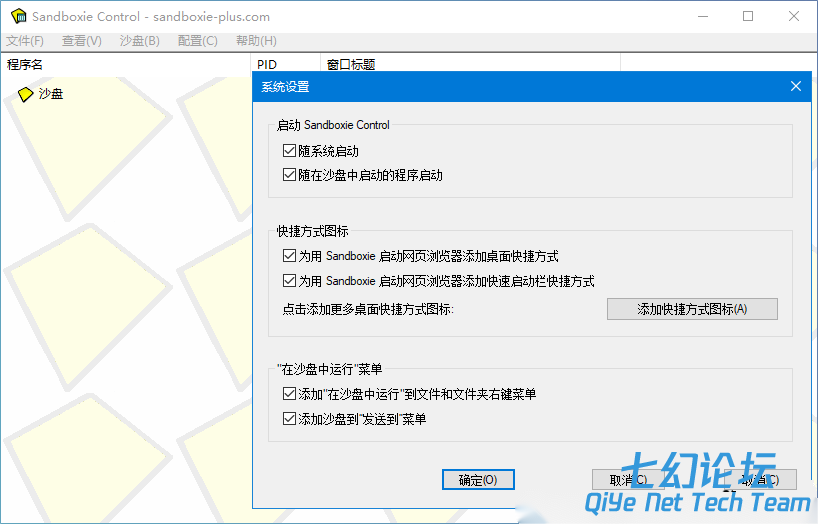Minimize the Sandboxie Control window
Viewport: 818px width, 524px height.
(x=703, y=16)
